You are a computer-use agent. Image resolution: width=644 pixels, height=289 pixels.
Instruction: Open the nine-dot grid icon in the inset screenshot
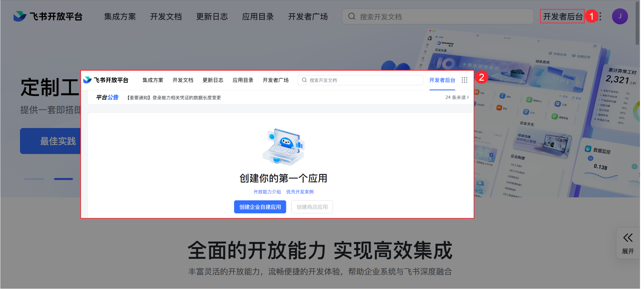[x=465, y=80]
